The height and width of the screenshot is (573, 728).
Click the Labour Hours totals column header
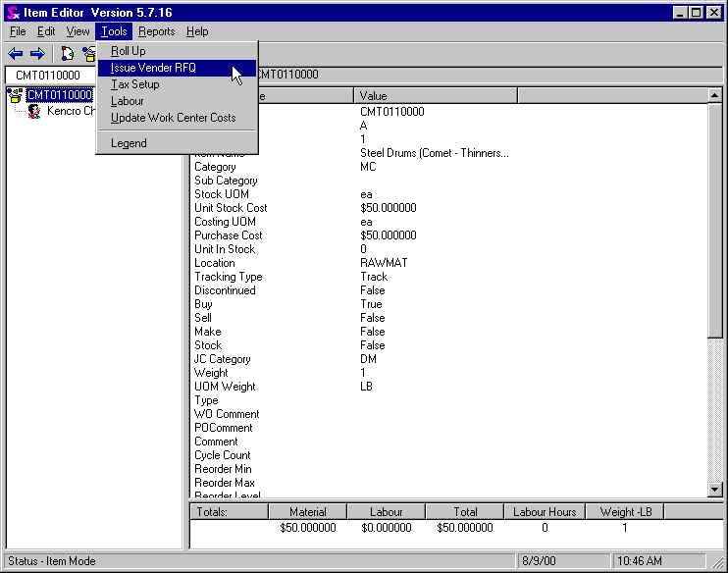click(x=545, y=511)
